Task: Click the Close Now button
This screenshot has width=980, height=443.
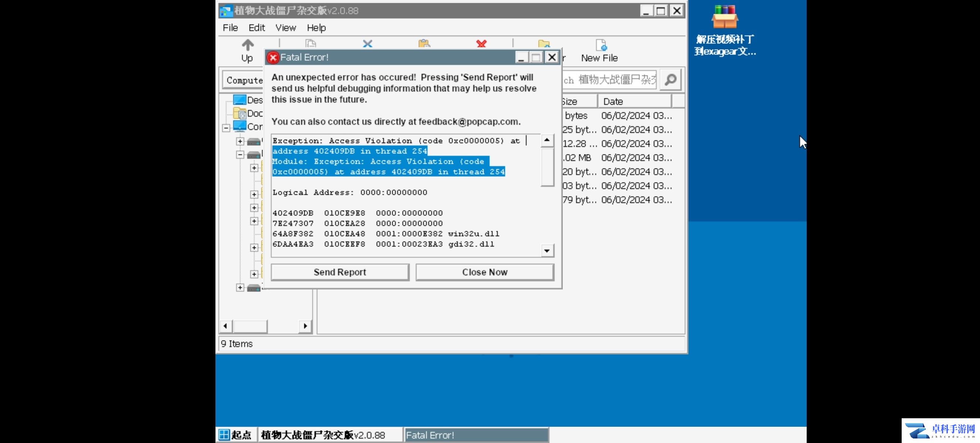Action: [x=485, y=272]
